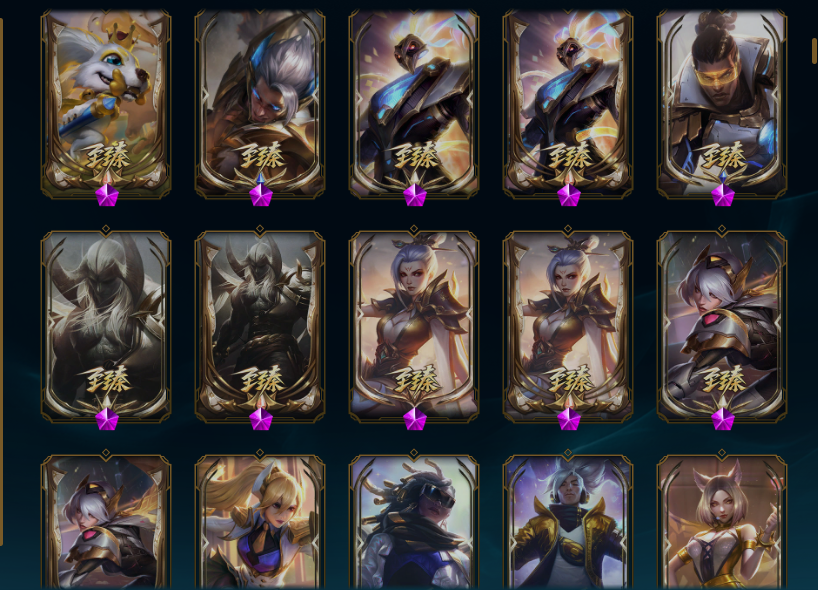Open the greyed-out close-up horned champion card
The width and height of the screenshot is (818, 590).
click(x=106, y=327)
